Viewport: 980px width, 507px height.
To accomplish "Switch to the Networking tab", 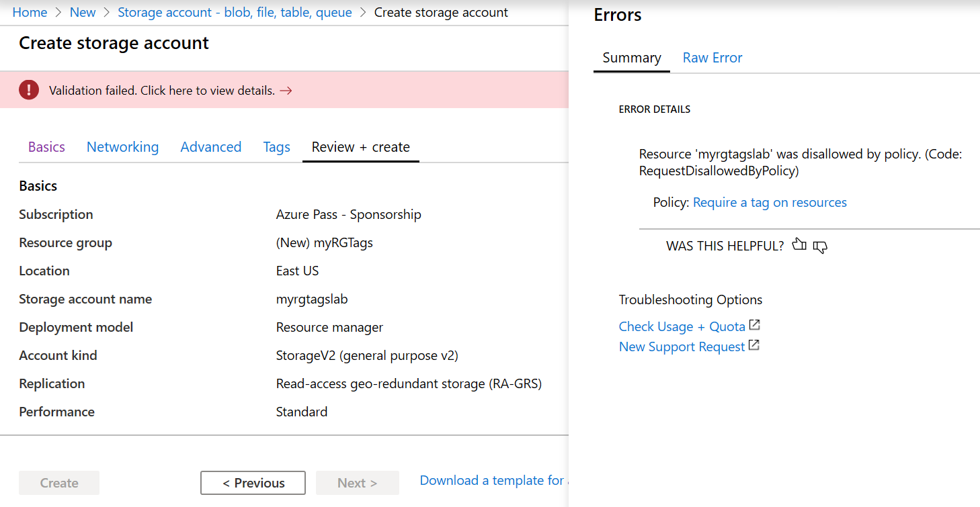I will [x=122, y=146].
